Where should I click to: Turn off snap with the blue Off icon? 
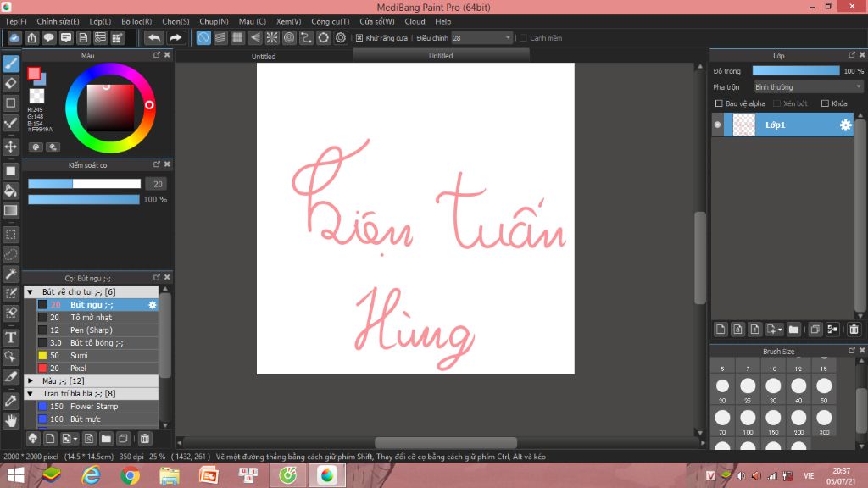tap(203, 37)
